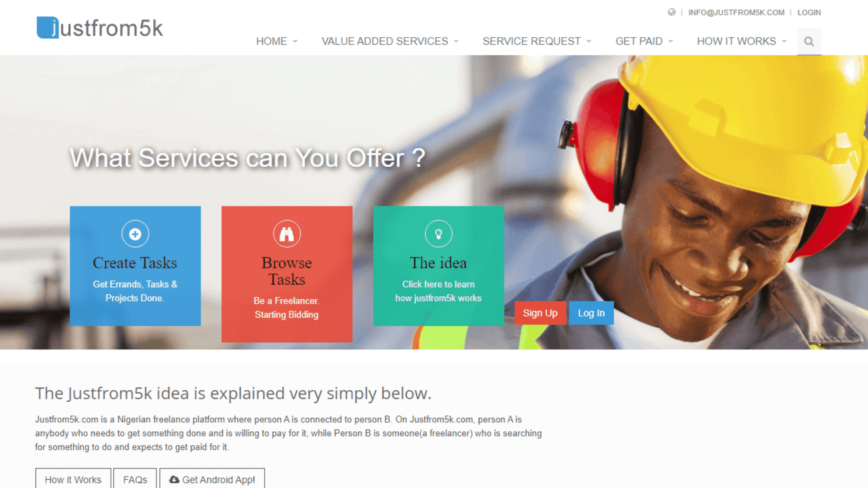Expand the GET PAID dropdown chevron
This screenshot has width=868, height=488.
[671, 41]
